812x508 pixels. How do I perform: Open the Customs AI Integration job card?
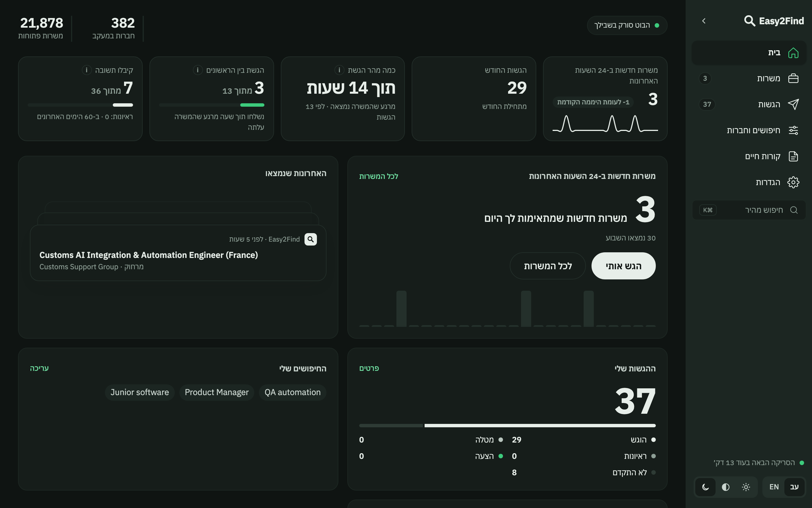178,253
